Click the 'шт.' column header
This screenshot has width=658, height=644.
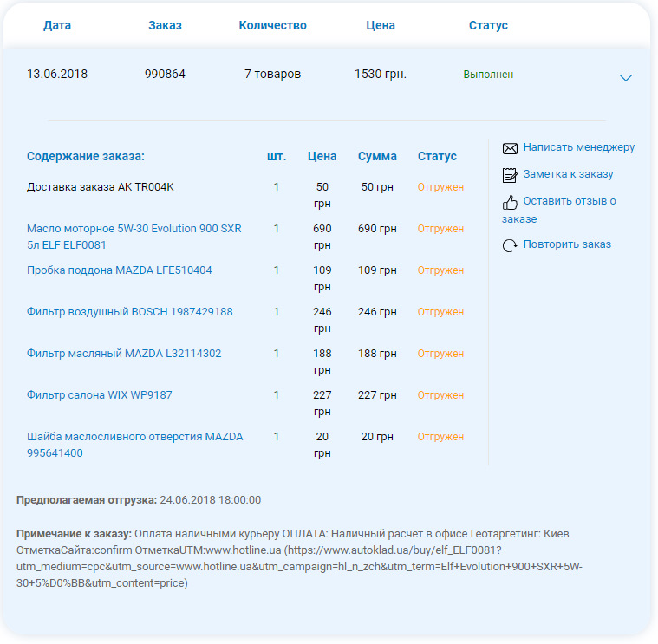[x=277, y=156]
